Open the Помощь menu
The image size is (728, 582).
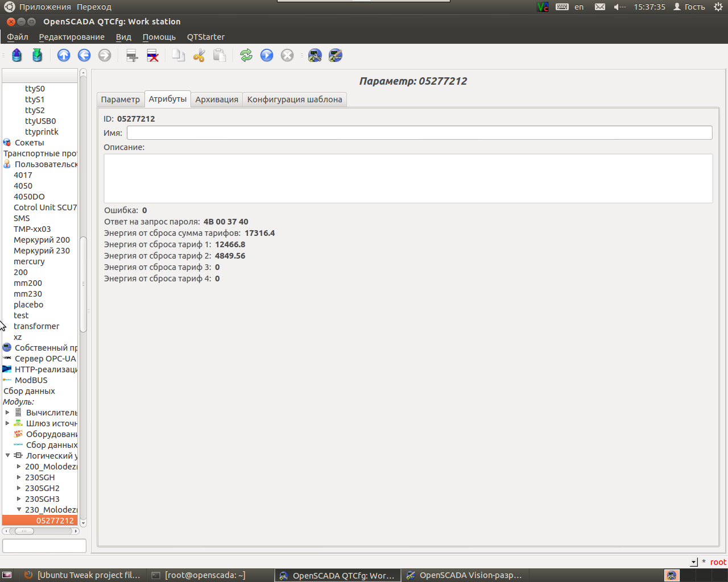pos(159,37)
